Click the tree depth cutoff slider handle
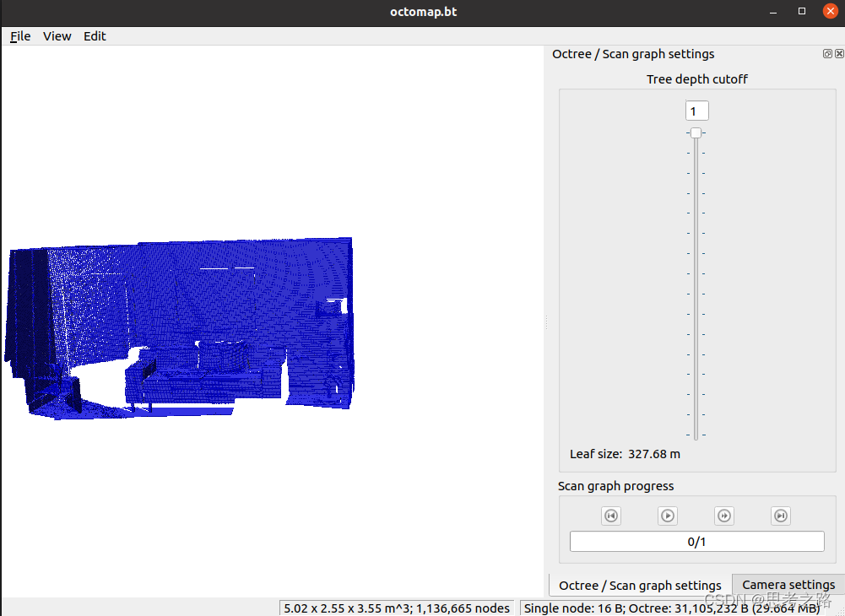 click(696, 132)
